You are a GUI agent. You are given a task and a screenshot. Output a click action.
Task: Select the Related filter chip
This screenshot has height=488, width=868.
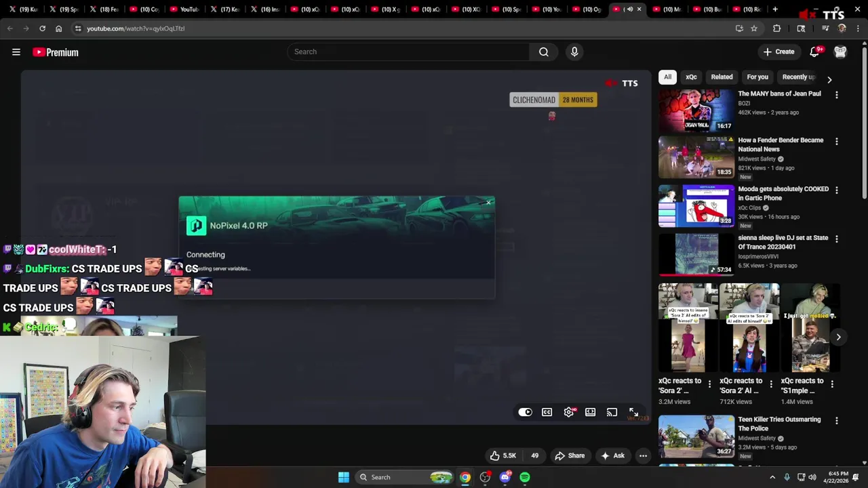(x=722, y=77)
